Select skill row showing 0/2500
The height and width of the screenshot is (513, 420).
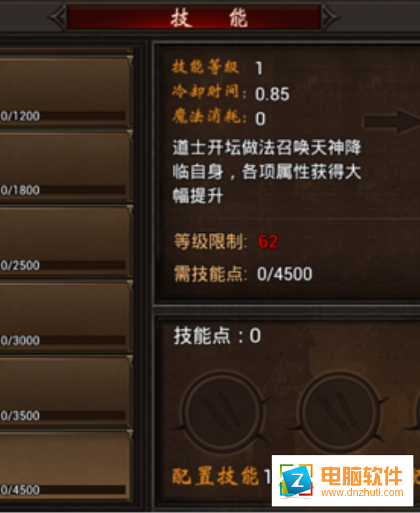click(x=66, y=241)
